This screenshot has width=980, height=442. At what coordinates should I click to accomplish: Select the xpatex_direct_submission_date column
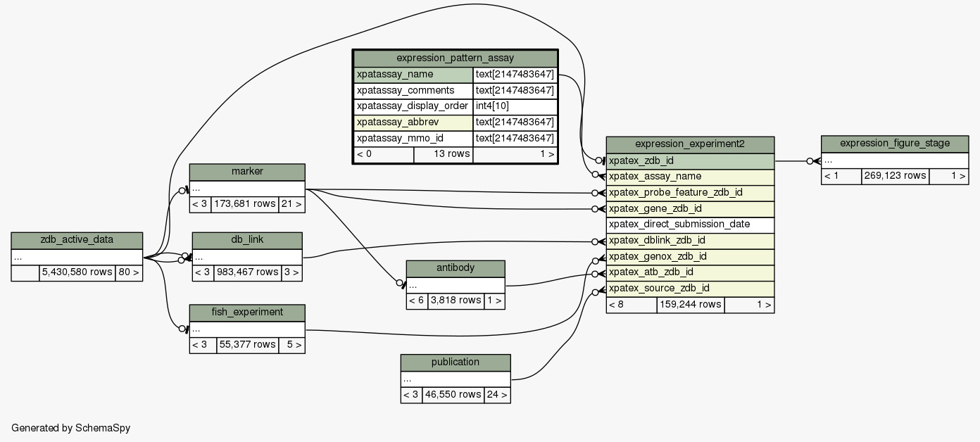(x=690, y=225)
